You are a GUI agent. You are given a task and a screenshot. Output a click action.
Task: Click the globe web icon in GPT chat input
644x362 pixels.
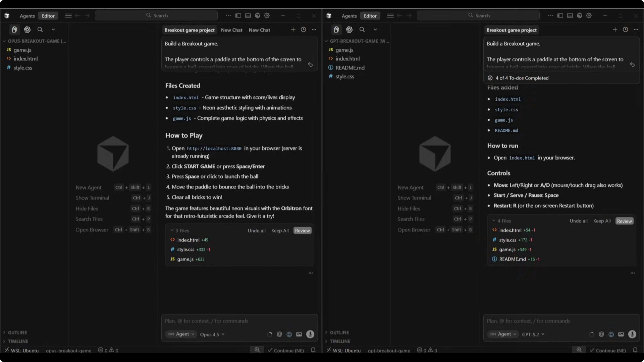pos(611,334)
